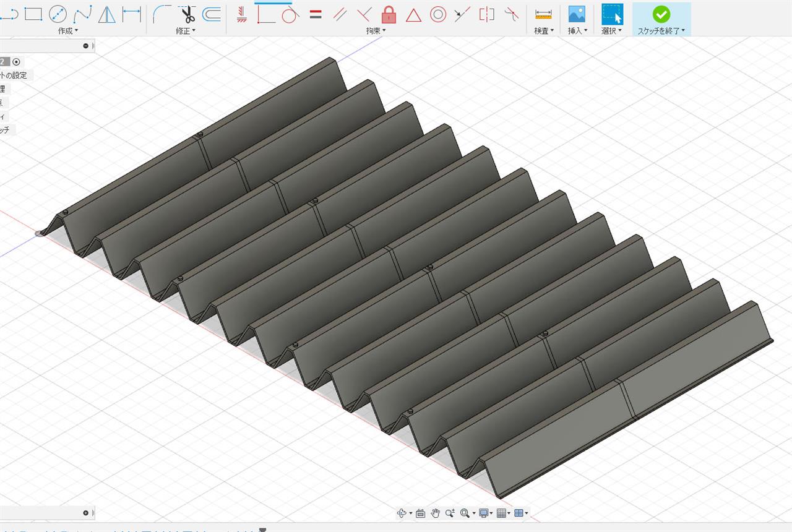Click the green Finish Sketch checkmark
The width and height of the screenshot is (792, 532).
[661, 14]
